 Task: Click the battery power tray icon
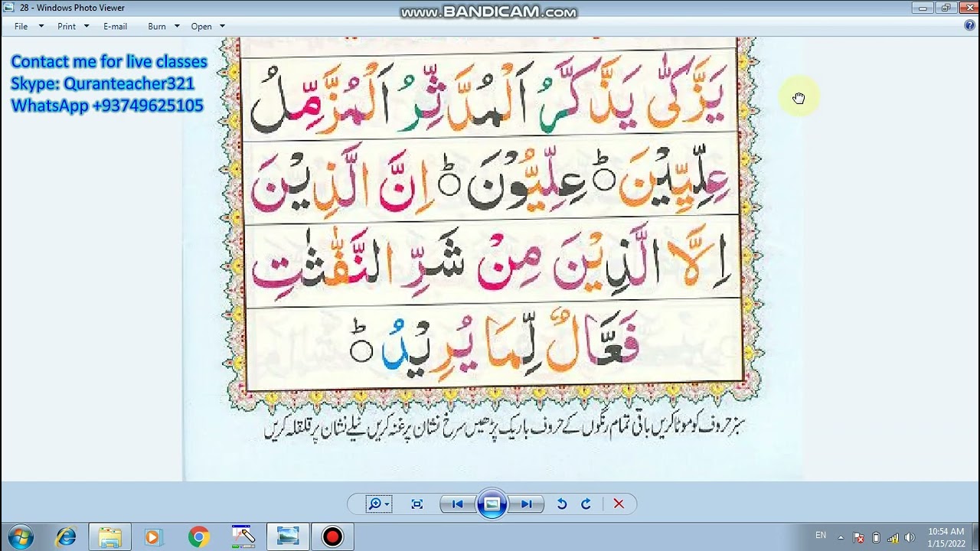coord(876,537)
